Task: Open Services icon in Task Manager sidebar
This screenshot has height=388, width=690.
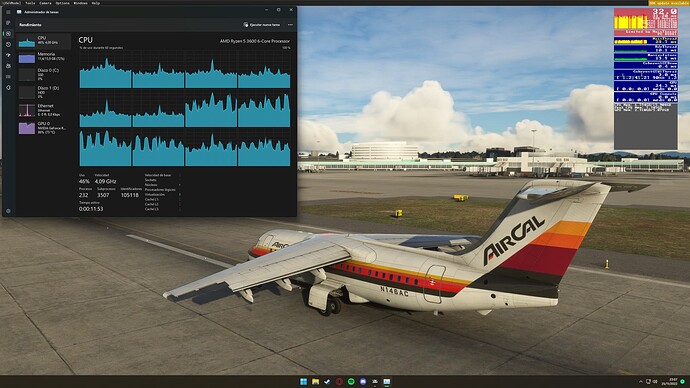Action: (x=8, y=88)
